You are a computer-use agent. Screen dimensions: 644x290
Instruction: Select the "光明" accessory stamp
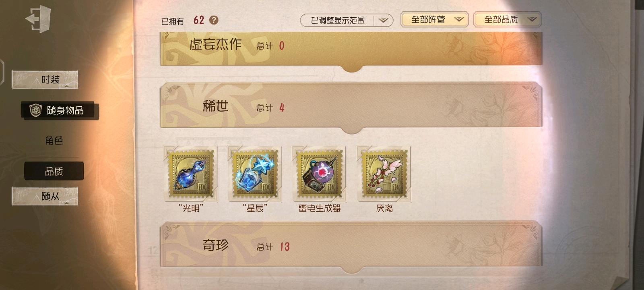click(191, 174)
